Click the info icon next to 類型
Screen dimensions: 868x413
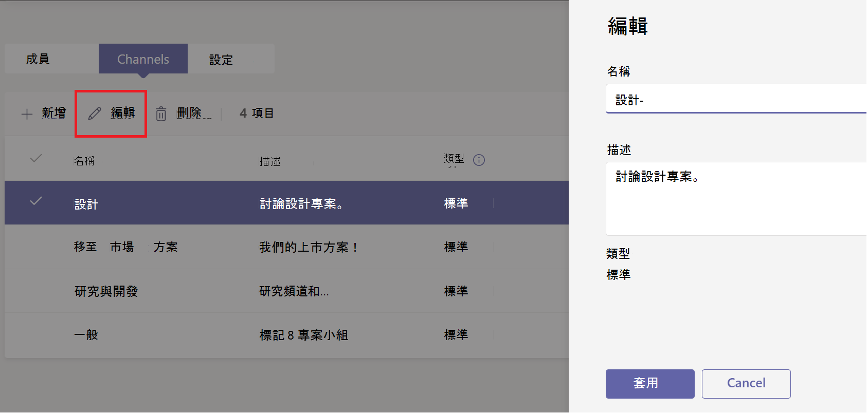tap(479, 160)
